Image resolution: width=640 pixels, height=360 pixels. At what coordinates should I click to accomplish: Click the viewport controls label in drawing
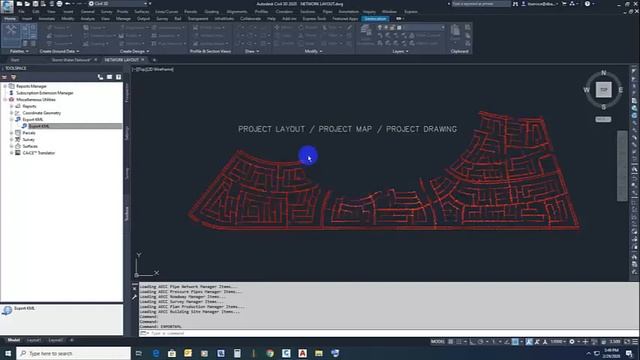coord(153,69)
